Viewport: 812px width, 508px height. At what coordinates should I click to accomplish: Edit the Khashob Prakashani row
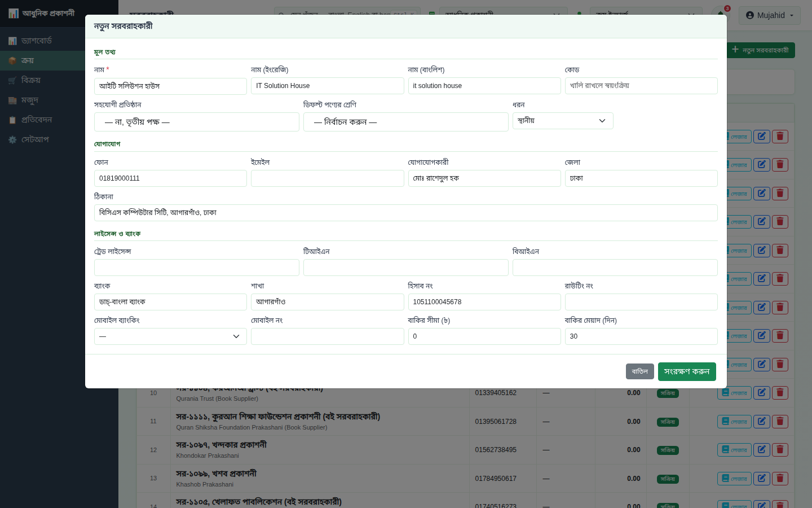pyautogui.click(x=761, y=478)
